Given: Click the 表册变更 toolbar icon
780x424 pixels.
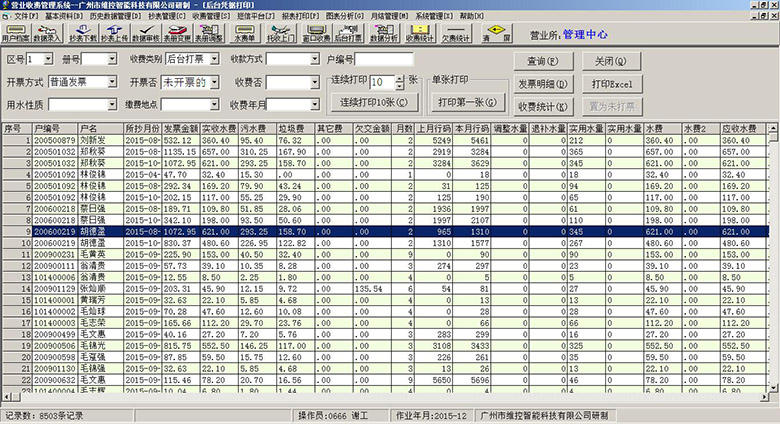Looking at the screenshot, I should point(177,33).
